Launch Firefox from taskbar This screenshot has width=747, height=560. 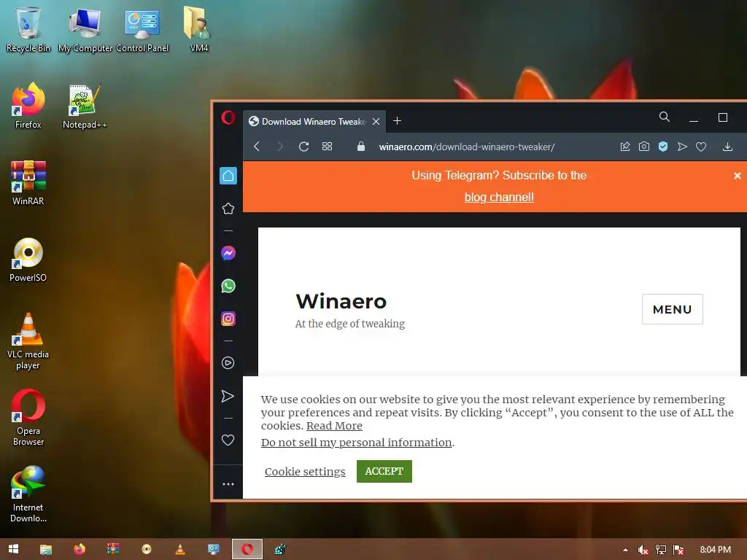point(80,549)
